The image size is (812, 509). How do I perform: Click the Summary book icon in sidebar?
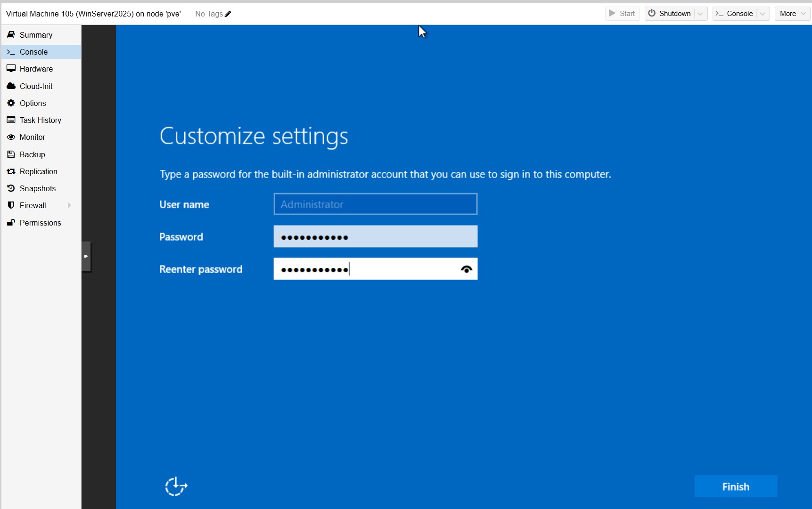click(11, 35)
